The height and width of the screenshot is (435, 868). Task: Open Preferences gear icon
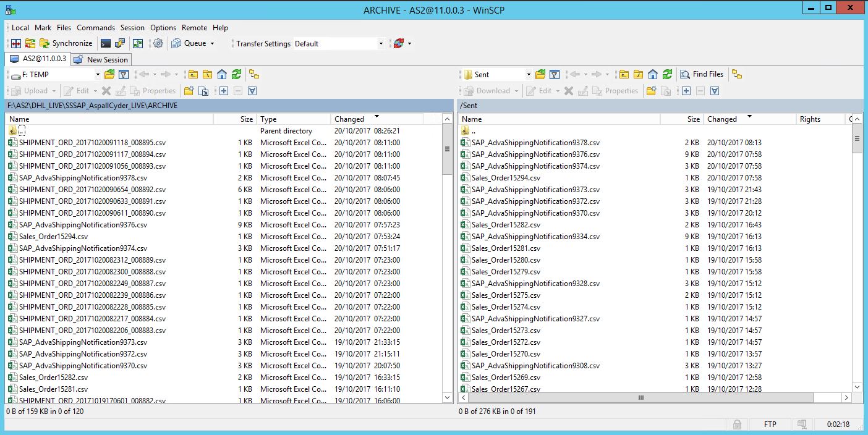[158, 43]
